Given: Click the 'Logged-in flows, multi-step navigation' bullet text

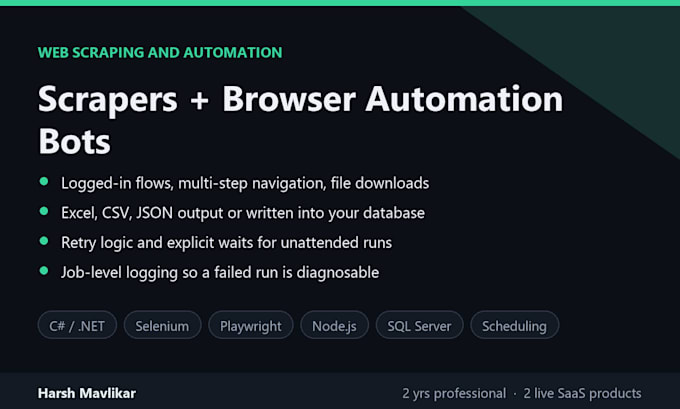Looking at the screenshot, I should (245, 183).
